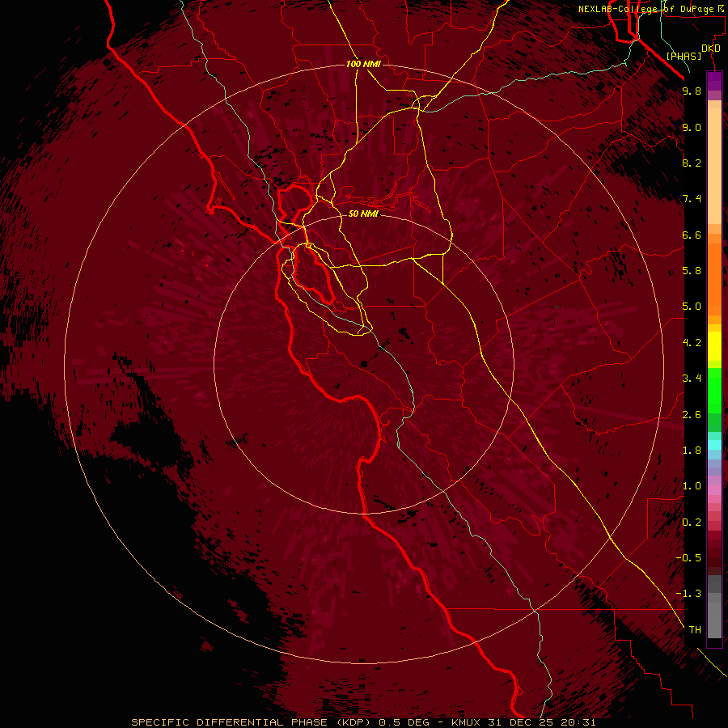Click the 6.6 scale value
728x728 pixels.
tap(692, 235)
